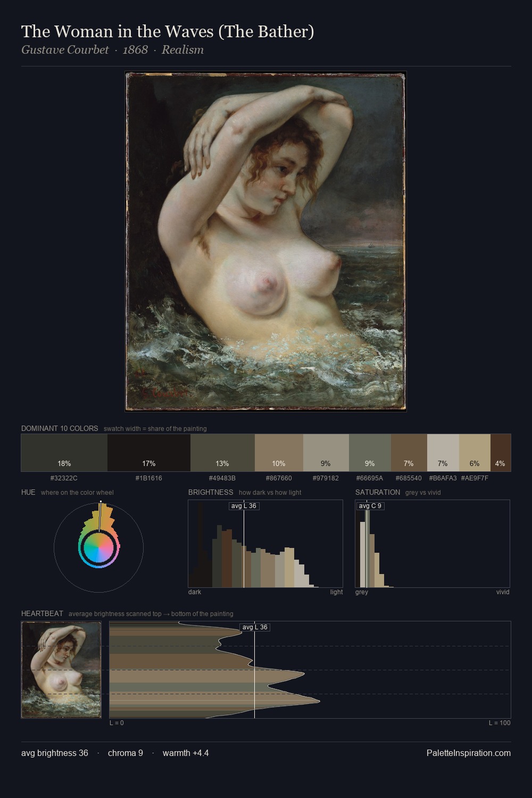Click the 18% swatch colored #32322C
Image resolution: width=532 pixels, height=798 pixels.
(64, 453)
